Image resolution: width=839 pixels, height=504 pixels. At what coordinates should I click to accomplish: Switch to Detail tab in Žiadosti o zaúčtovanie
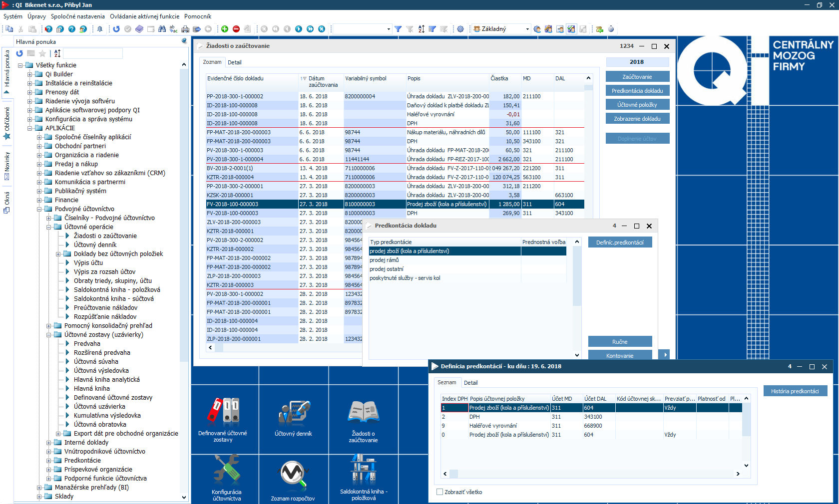coord(234,62)
